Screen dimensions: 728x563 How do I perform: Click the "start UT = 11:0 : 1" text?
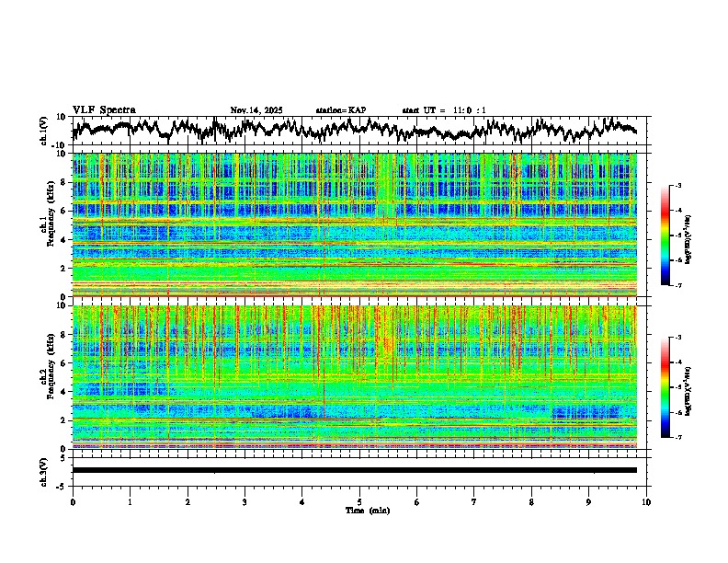click(444, 110)
